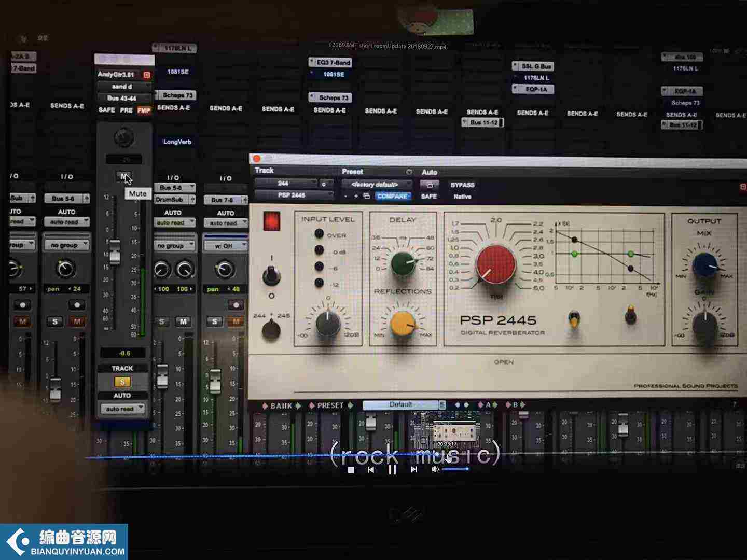Expand the Preset menu arrow in the plugin header

[x=408, y=172]
